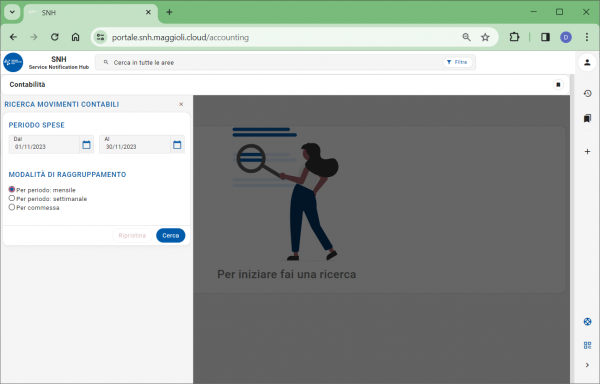Select Per periodo: mensile radio option

click(12, 189)
